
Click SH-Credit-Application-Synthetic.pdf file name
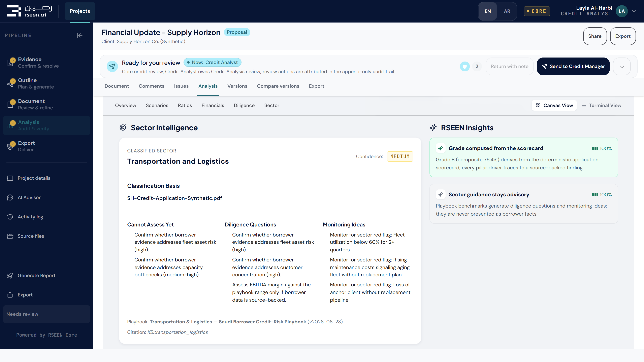click(x=174, y=198)
